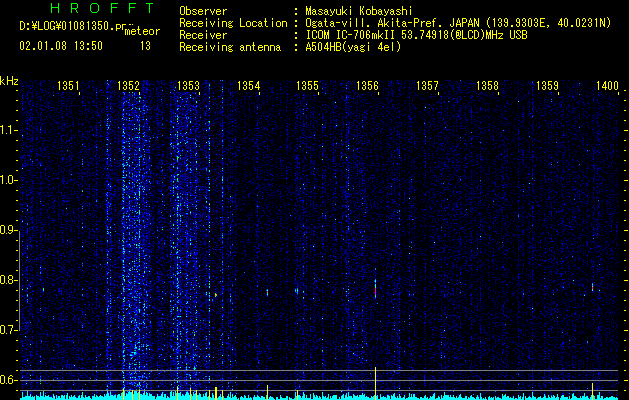Click the name Masayuki Kobayashi
This screenshot has height=400, width=629.
click(359, 11)
